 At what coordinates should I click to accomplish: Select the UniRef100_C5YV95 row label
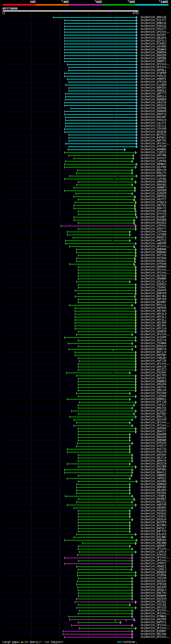coord(153,129)
